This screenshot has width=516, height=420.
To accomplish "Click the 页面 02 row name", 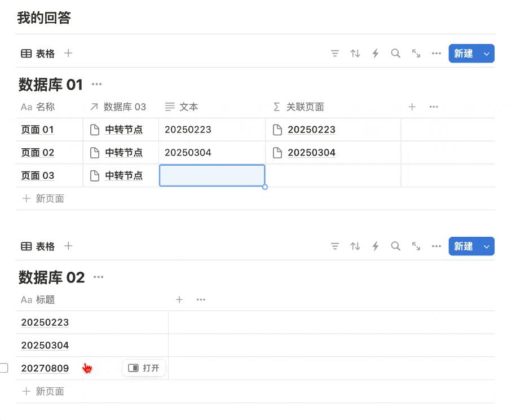I will click(38, 153).
